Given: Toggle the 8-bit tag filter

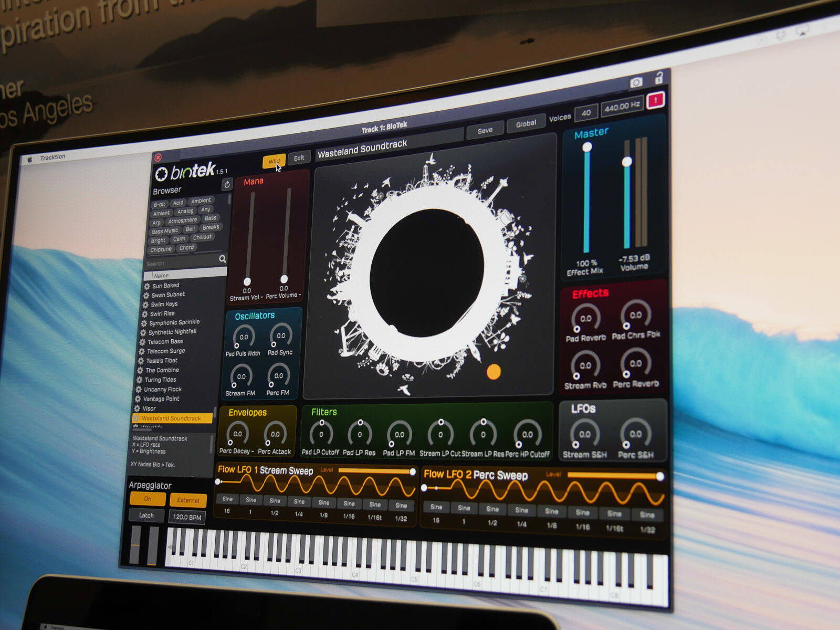Looking at the screenshot, I should coord(160,205).
